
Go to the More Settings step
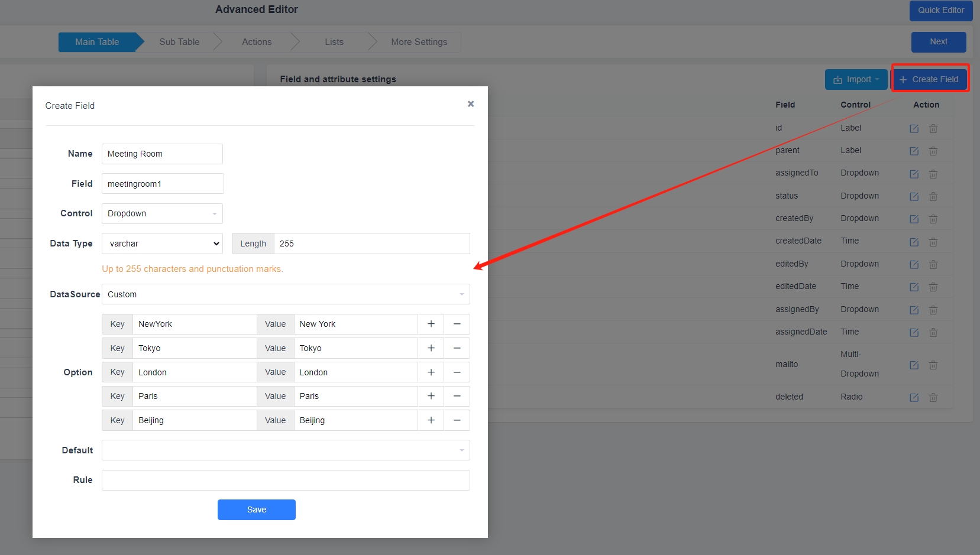point(419,42)
